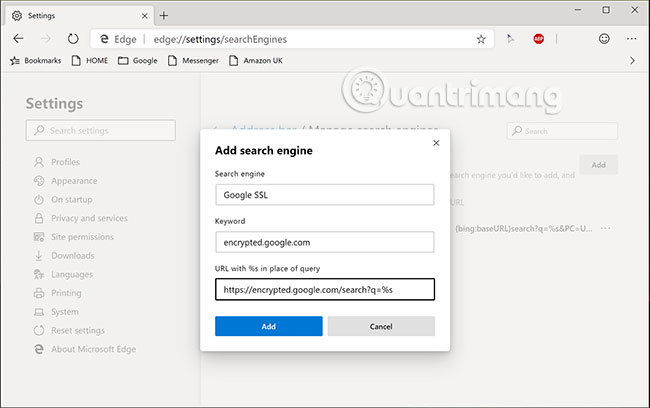Minimize the Edge window
650x408 pixels.
click(578, 10)
